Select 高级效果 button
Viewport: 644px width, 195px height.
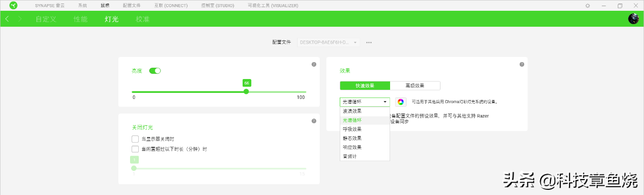coord(415,86)
